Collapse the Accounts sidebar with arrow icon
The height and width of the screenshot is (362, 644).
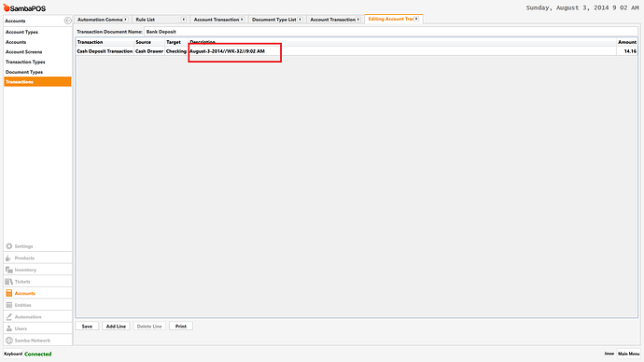click(x=68, y=21)
